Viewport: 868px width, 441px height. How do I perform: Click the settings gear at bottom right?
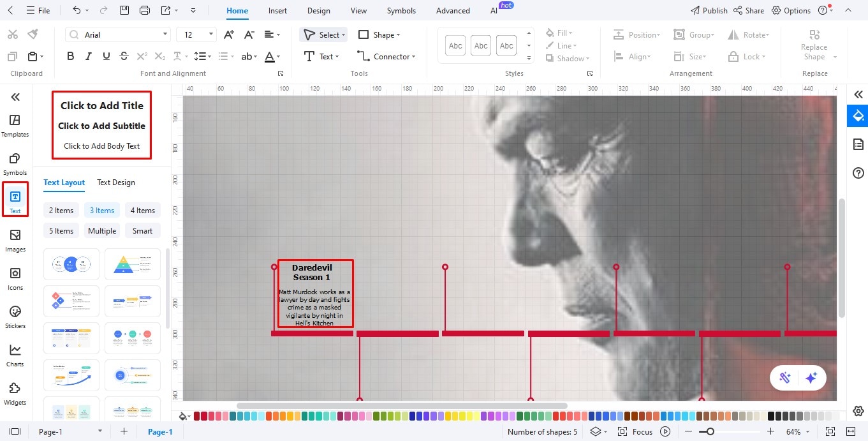(x=858, y=410)
